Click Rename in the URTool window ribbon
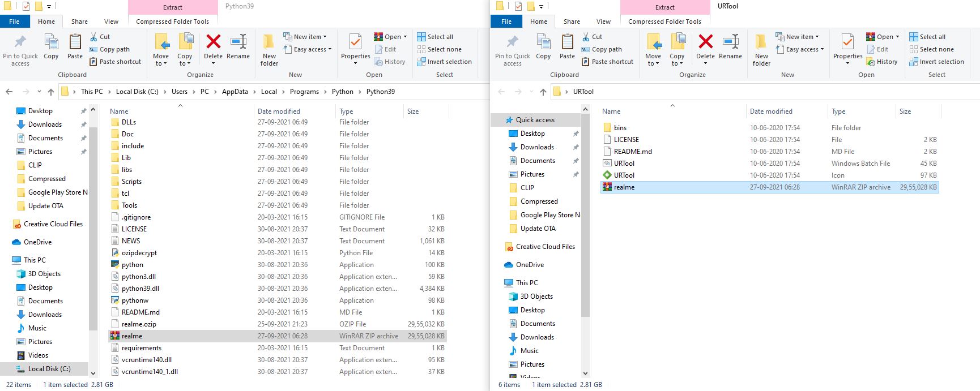Screen dimensions: 980x391 click(x=731, y=46)
